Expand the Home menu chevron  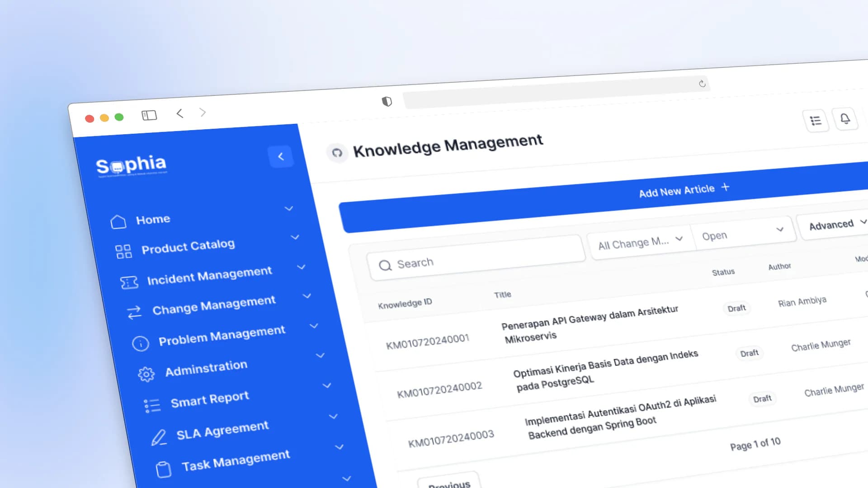tap(288, 208)
